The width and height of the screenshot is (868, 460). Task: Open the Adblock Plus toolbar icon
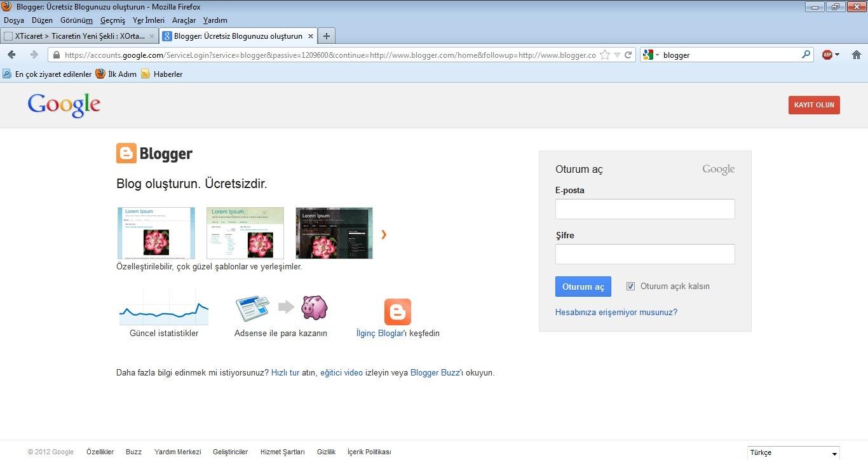click(x=827, y=55)
